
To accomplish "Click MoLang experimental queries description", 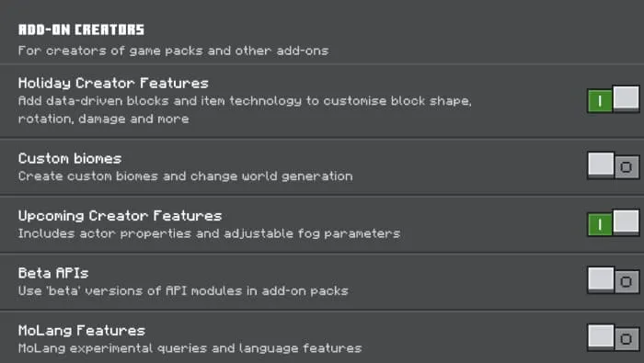I will (190, 348).
